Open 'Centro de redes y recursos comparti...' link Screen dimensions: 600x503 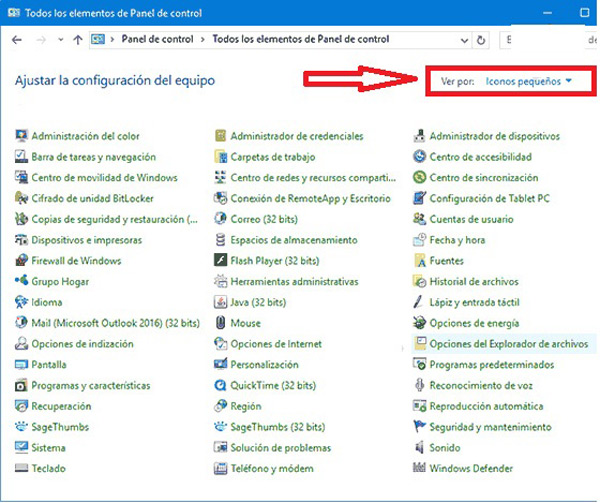[313, 177]
